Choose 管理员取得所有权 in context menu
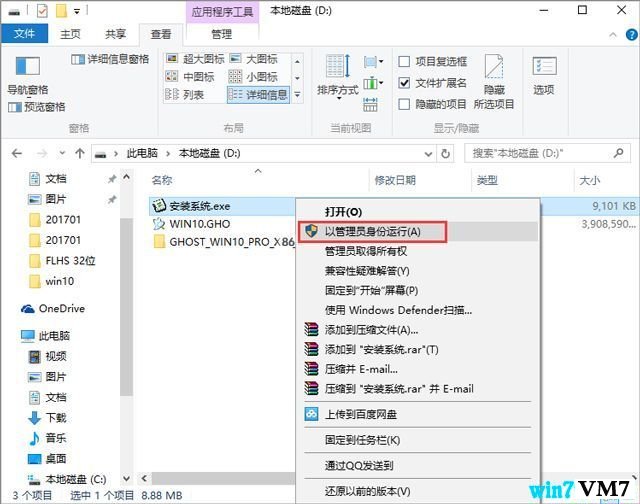 point(419,251)
